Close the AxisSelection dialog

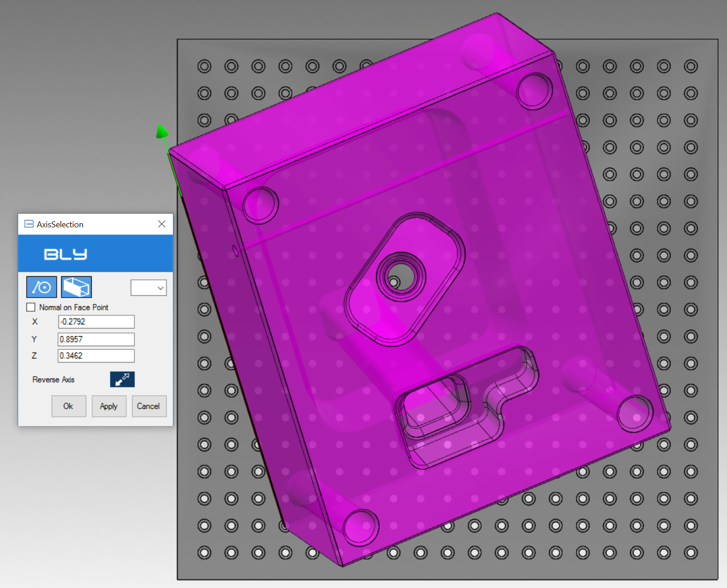tap(162, 224)
